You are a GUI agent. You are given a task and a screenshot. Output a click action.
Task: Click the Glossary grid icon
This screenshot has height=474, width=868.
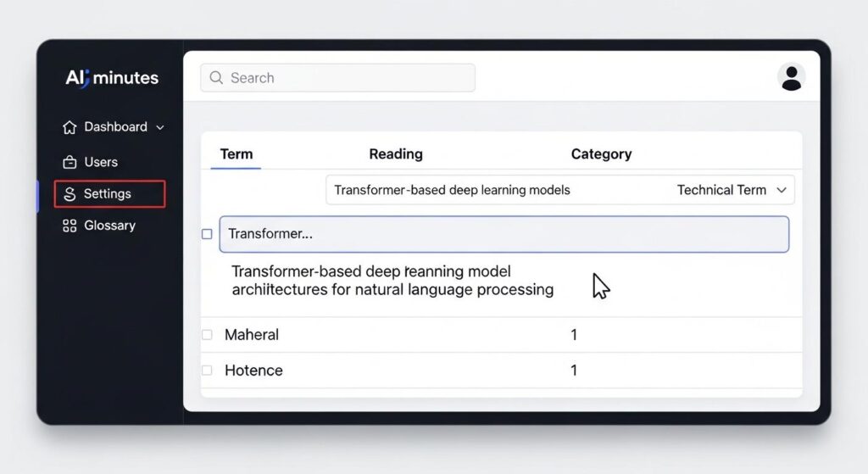point(70,226)
